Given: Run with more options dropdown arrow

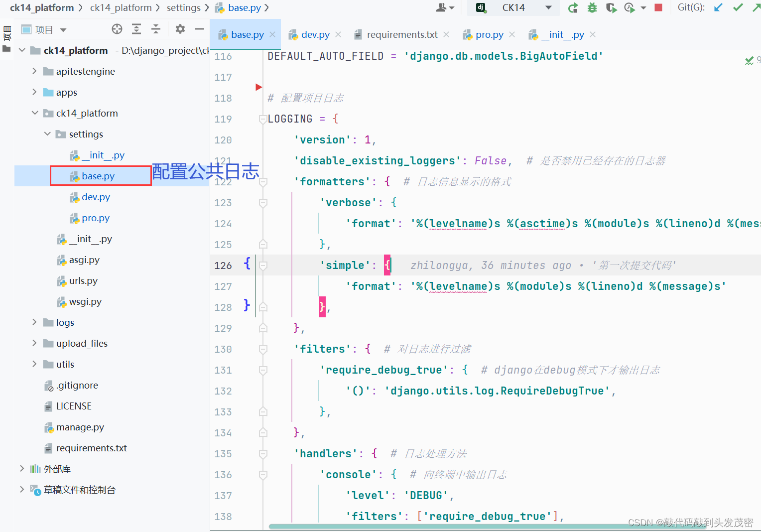Looking at the screenshot, I should pyautogui.click(x=643, y=7).
